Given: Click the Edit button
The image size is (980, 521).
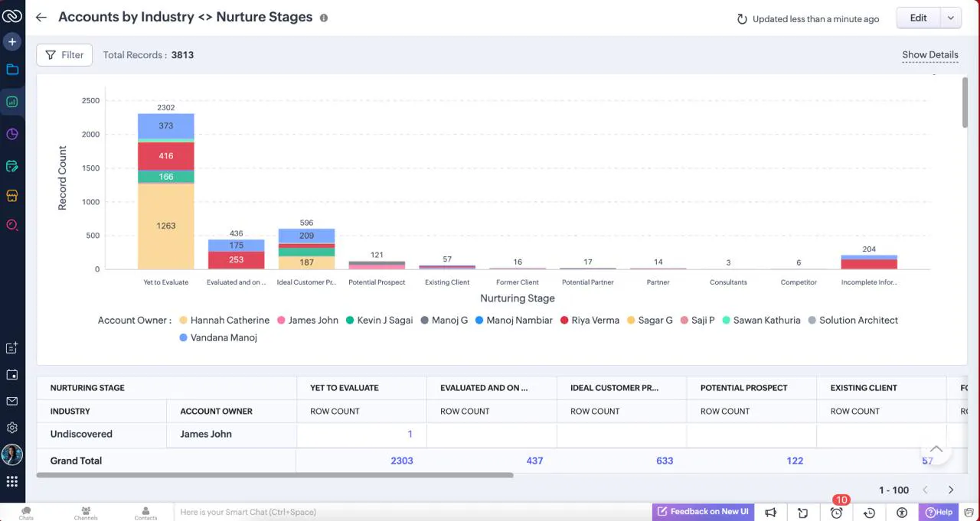Looking at the screenshot, I should pos(919,18).
